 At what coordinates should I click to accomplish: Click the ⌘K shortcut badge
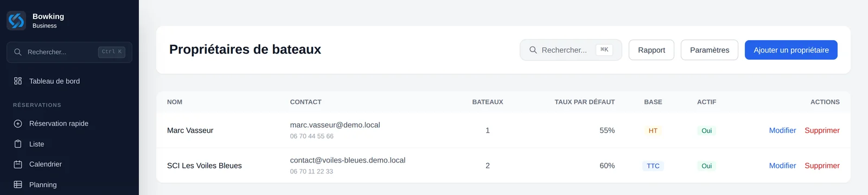coord(604,50)
